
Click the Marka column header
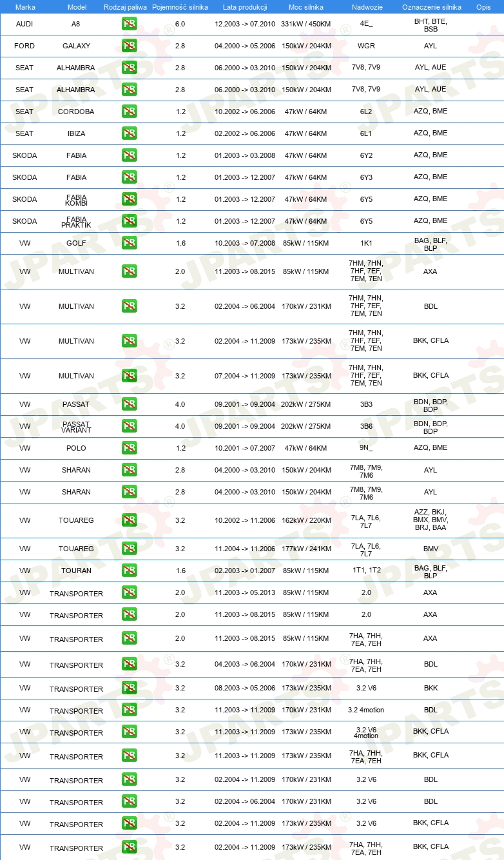pos(25,6)
